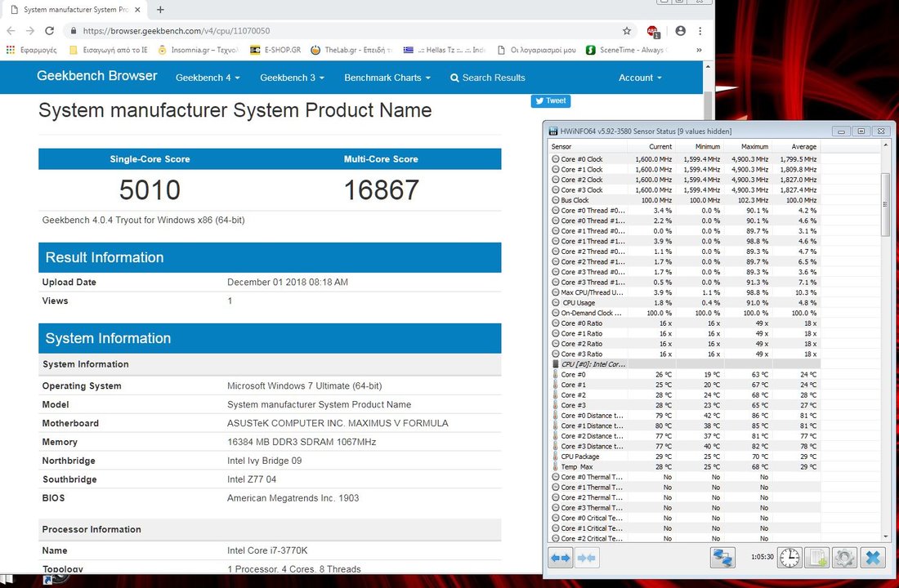899x588 pixels.
Task: Click the logging start document icon in HWiNFO
Action: pos(817,558)
